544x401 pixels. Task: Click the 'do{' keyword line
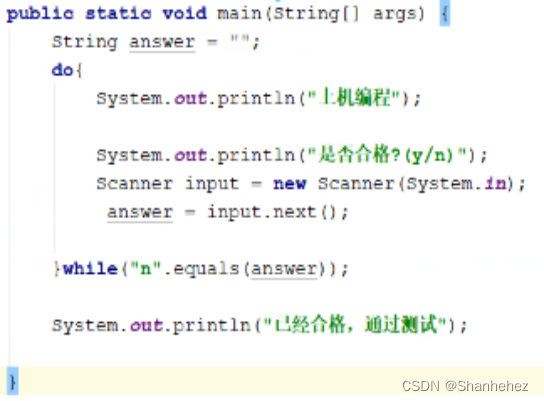pyautogui.click(x=67, y=70)
